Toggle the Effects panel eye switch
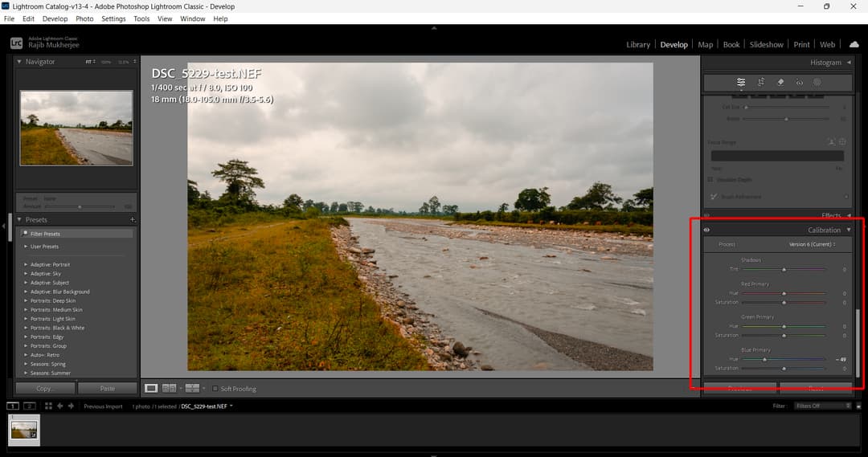 click(x=707, y=216)
